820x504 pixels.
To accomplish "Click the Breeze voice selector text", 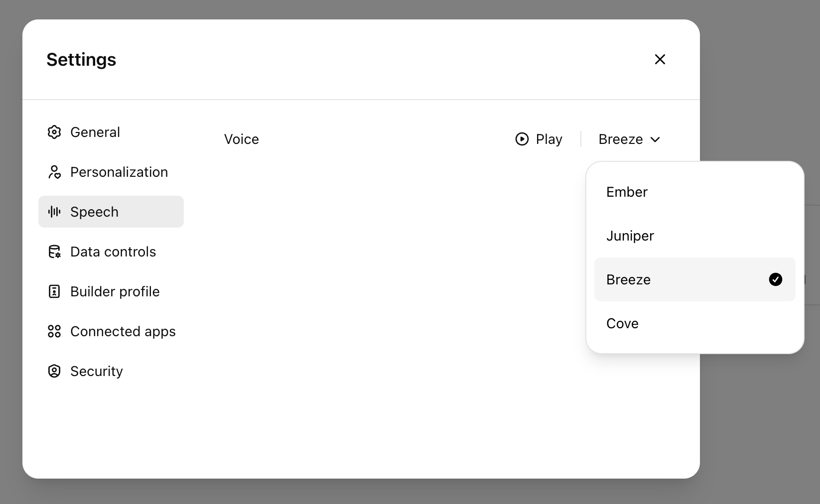I will (620, 139).
